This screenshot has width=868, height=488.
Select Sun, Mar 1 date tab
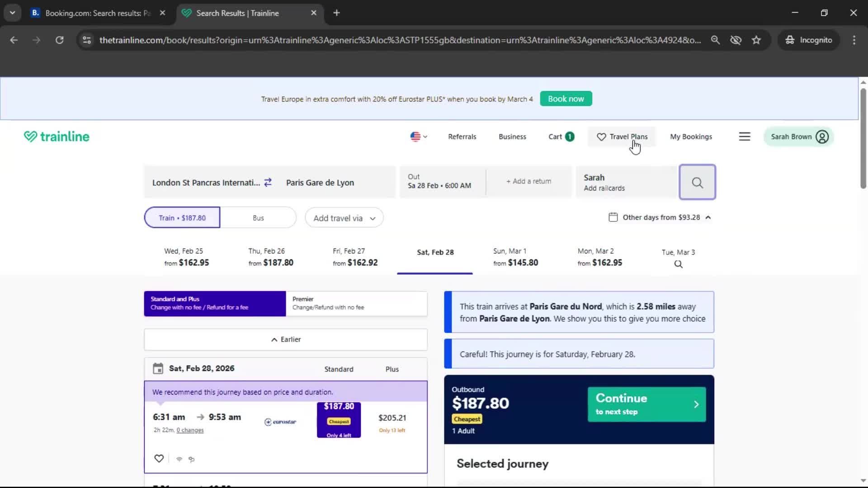tap(515, 257)
